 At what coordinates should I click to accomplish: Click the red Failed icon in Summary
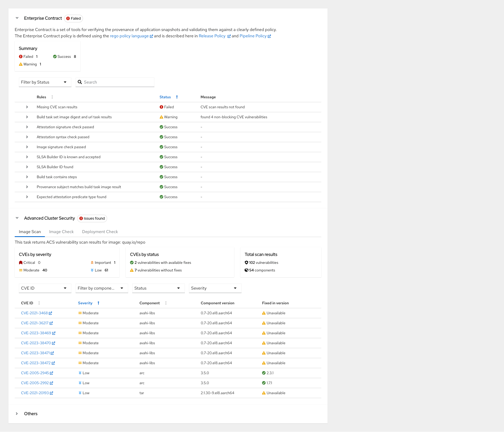tap(21, 56)
